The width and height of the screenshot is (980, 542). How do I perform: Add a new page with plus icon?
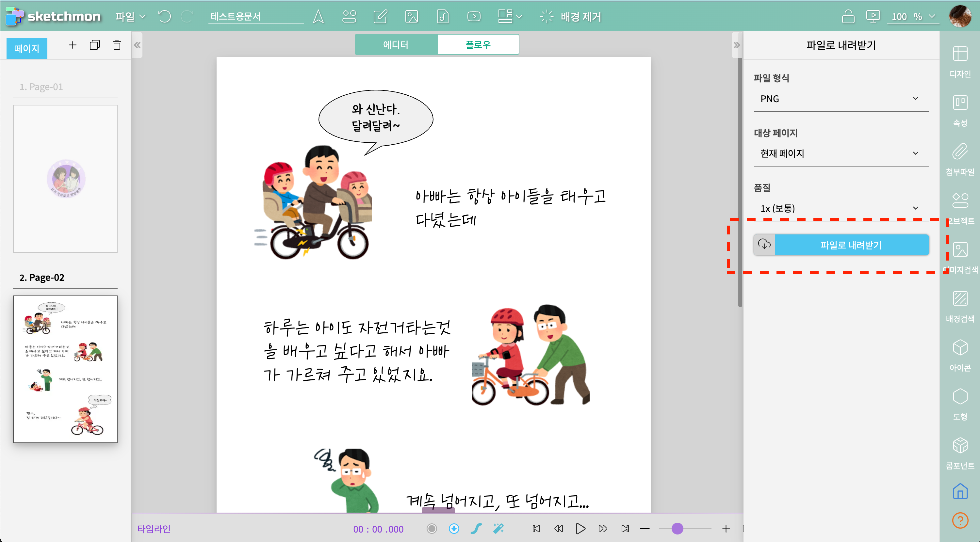(x=72, y=45)
